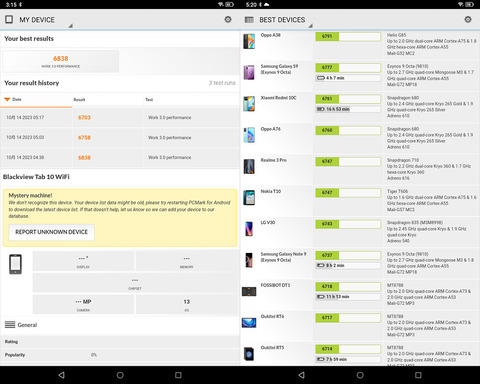
Task: Select FOSSiBOT DT1 device name
Action: 275,285
